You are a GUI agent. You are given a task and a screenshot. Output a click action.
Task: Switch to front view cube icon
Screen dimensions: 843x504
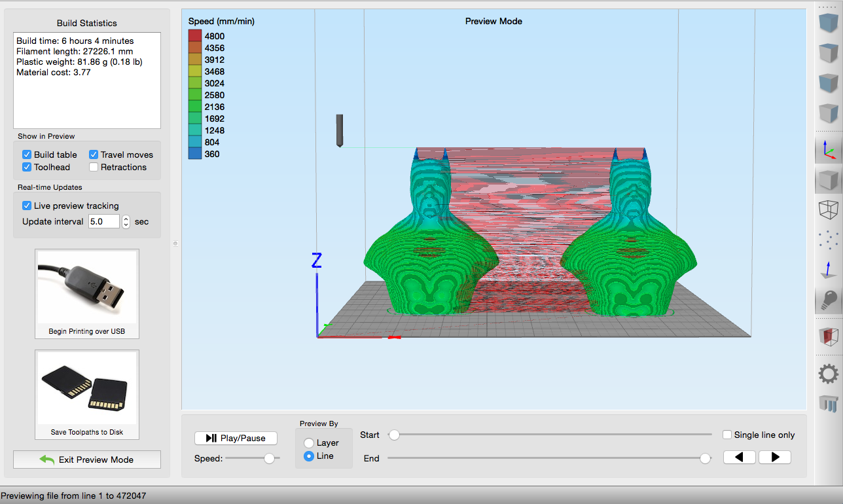click(x=829, y=83)
